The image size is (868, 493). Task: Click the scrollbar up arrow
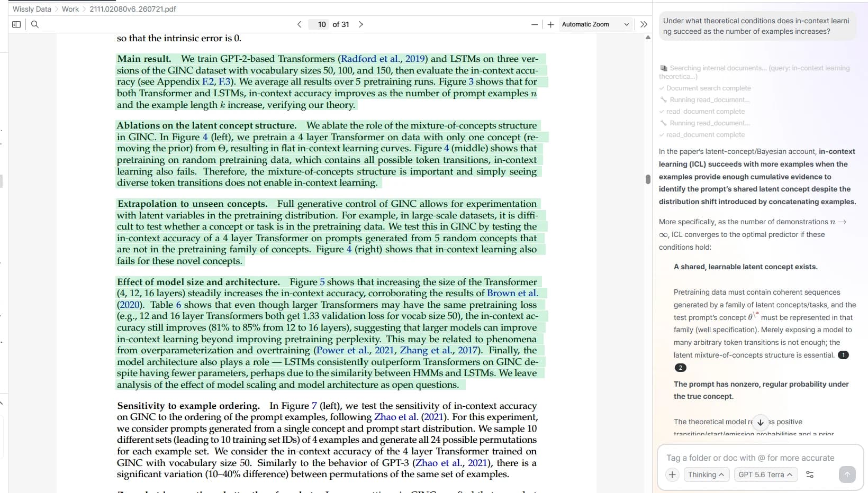(x=648, y=38)
